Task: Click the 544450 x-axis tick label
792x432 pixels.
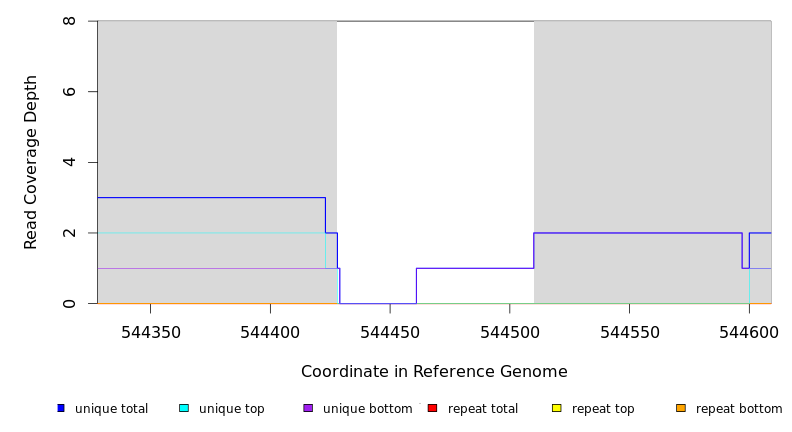Action: coord(390,332)
